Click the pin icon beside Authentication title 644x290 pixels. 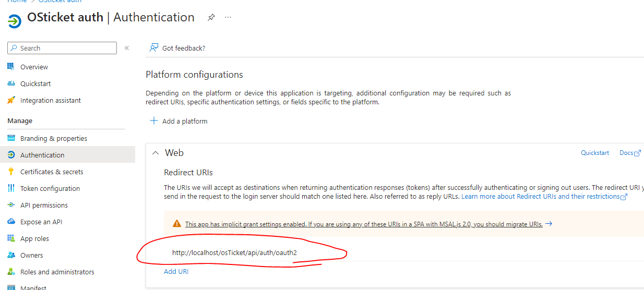[211, 17]
